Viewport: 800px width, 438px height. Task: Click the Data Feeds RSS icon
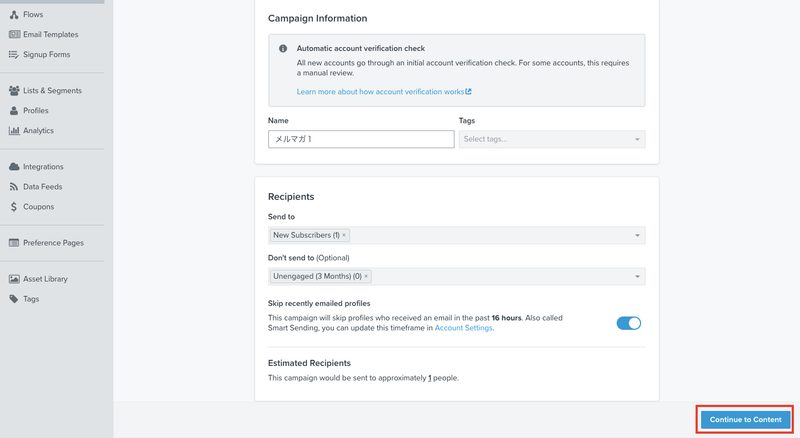14,187
